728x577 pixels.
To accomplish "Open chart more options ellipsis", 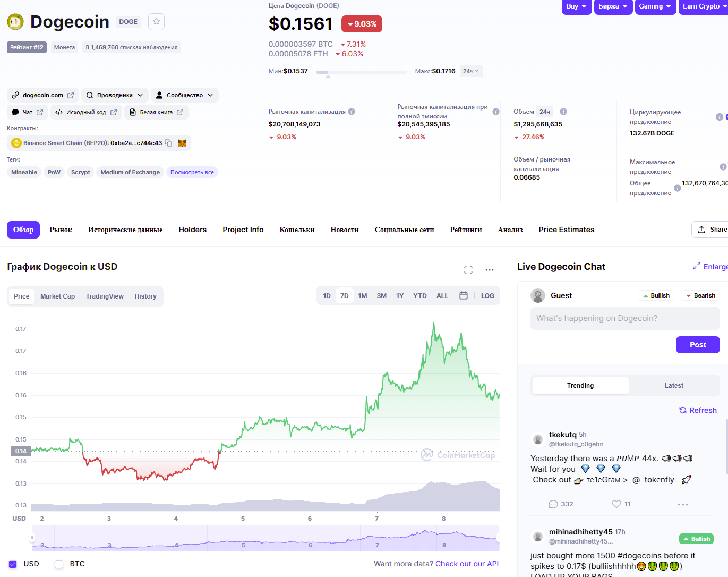I will (490, 270).
